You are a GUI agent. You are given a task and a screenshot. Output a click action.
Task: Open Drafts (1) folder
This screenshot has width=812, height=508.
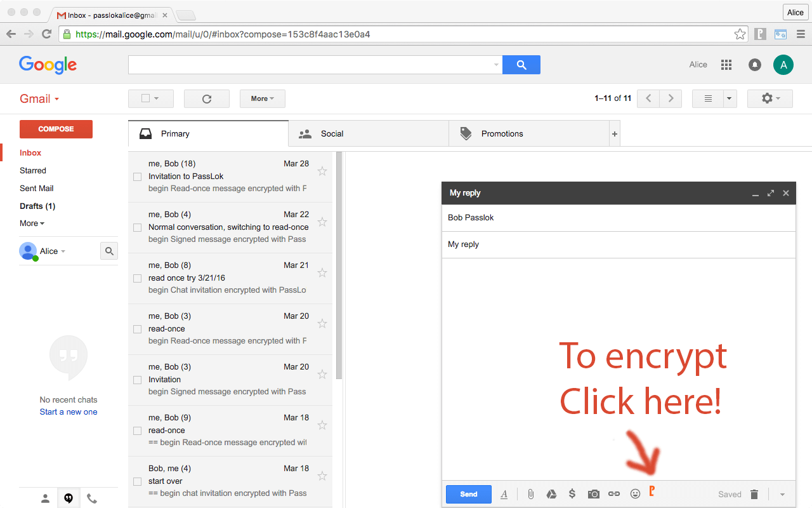point(37,206)
